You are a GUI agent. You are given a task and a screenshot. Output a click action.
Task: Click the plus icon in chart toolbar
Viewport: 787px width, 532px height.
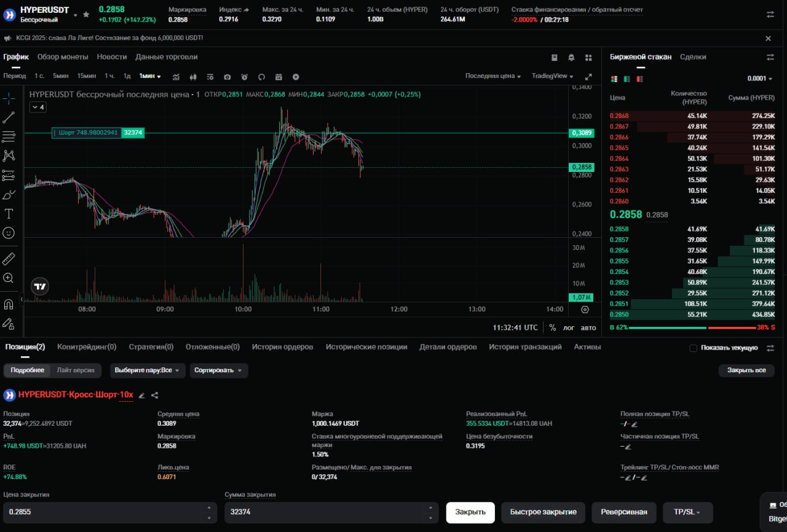pyautogui.click(x=296, y=77)
